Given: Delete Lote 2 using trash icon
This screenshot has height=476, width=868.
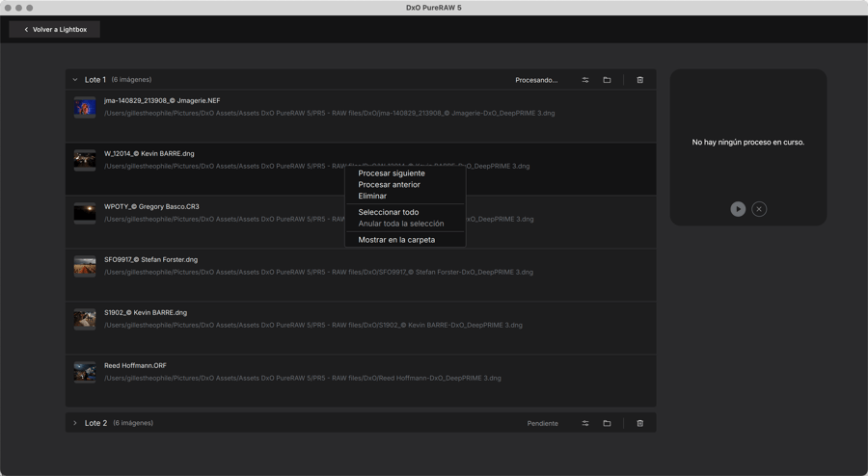Looking at the screenshot, I should pos(639,423).
